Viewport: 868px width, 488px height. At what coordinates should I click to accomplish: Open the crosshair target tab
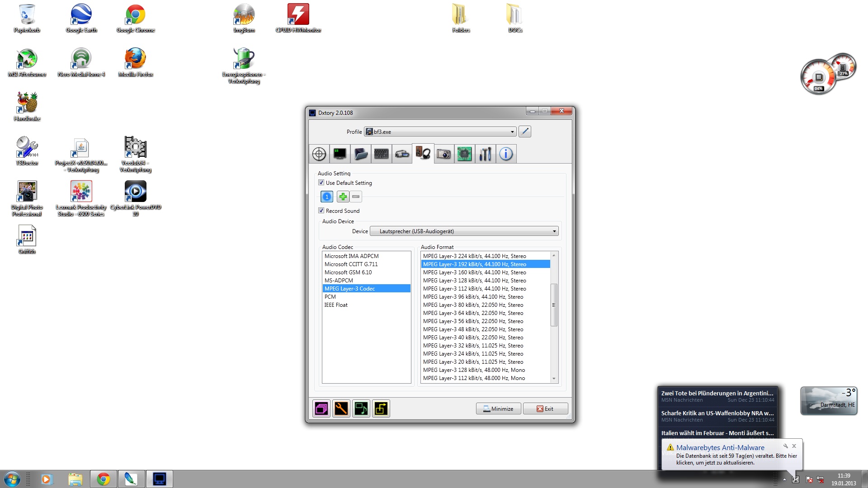319,154
